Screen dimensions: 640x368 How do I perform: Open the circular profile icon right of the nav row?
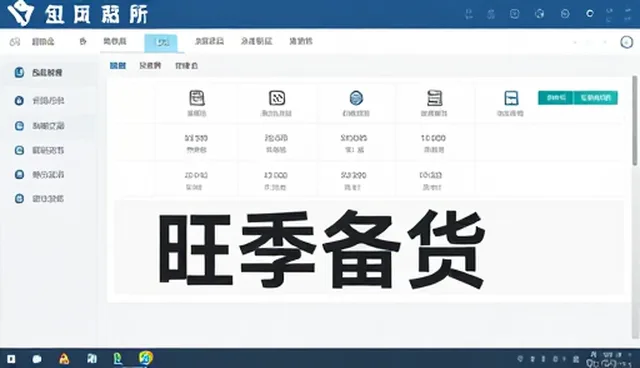tap(627, 42)
